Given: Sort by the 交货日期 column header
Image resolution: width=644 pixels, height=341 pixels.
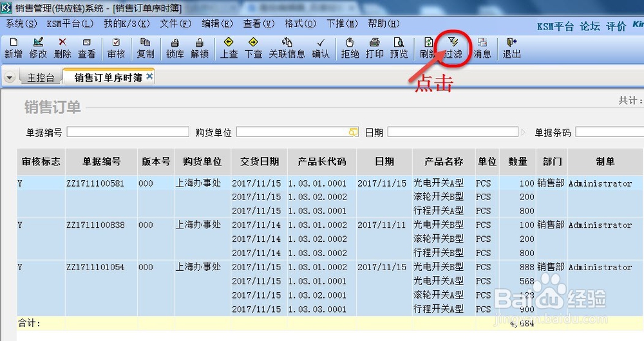Looking at the screenshot, I should pos(260,161).
